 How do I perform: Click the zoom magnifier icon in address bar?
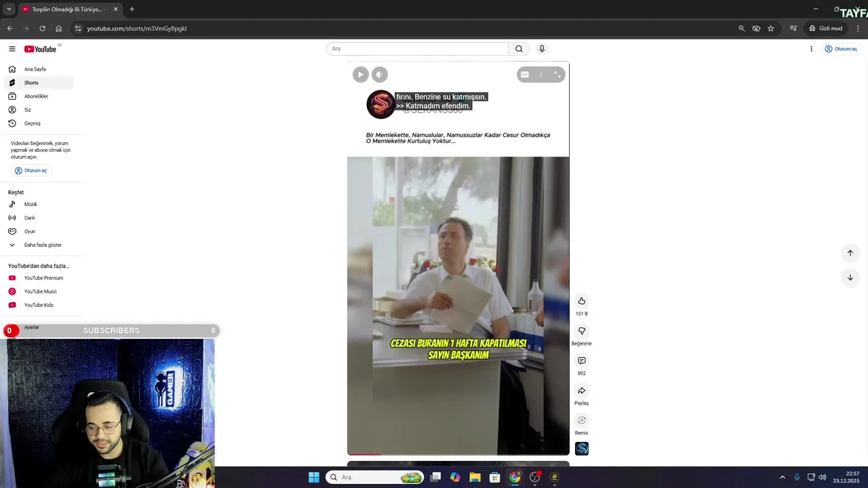click(x=741, y=28)
